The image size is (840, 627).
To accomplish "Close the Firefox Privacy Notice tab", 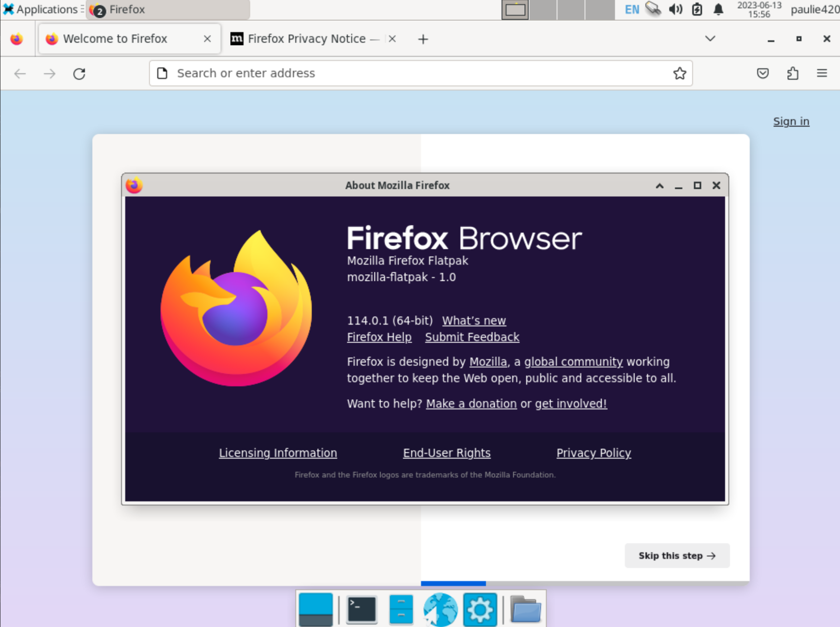I will point(392,39).
